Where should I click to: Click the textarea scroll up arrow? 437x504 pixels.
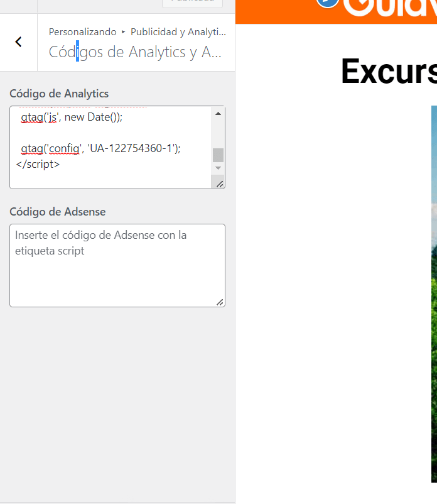tap(218, 114)
